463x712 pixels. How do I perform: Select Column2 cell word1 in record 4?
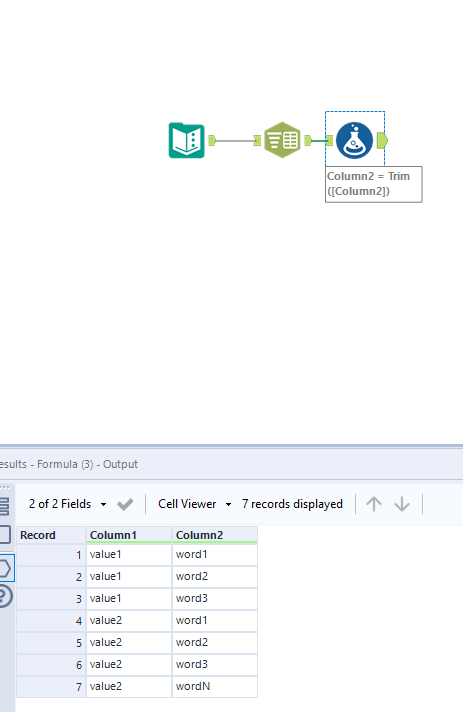point(215,620)
